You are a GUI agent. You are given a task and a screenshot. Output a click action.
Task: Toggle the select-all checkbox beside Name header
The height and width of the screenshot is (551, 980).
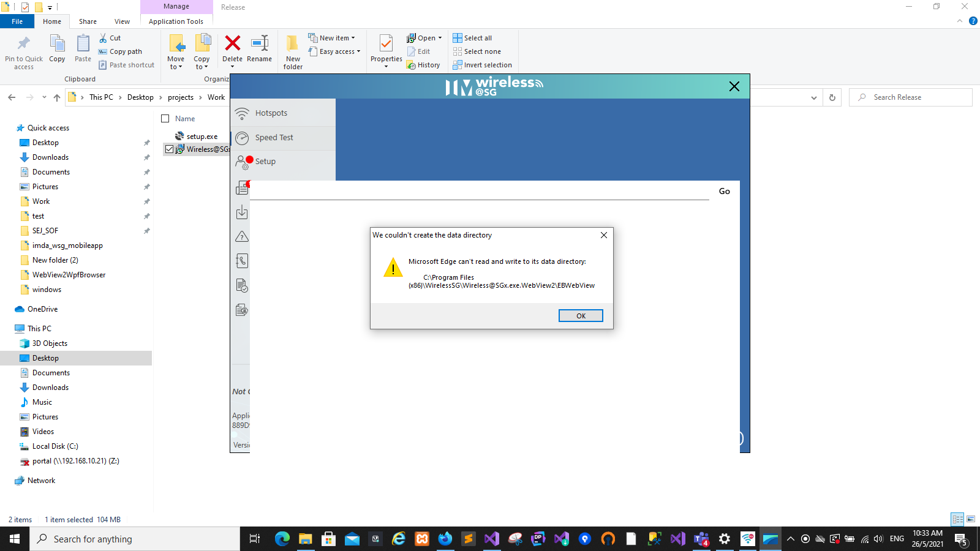pos(165,119)
